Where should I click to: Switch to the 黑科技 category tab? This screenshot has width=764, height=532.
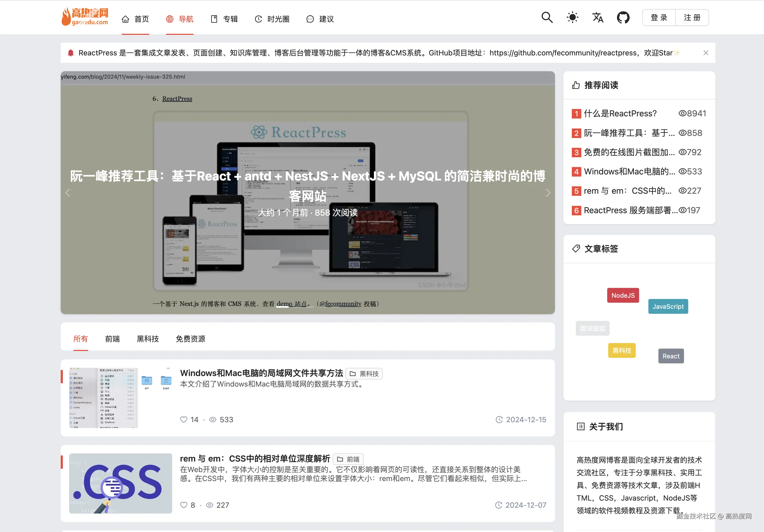tap(148, 339)
